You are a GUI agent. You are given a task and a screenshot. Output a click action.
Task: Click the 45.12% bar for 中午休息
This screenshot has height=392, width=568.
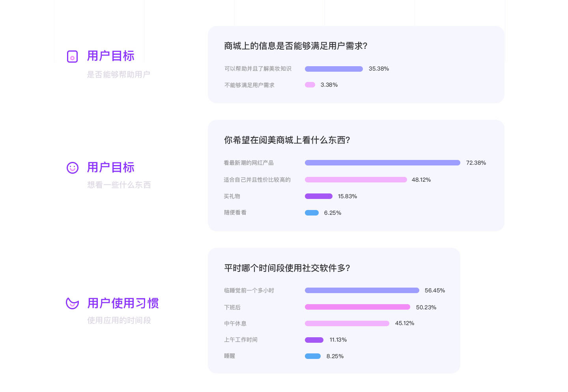[347, 323]
